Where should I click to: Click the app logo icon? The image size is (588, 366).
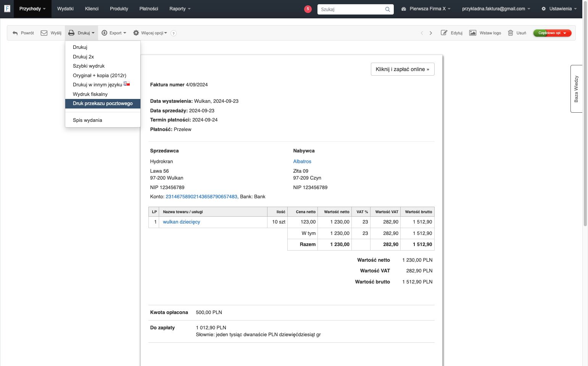[x=7, y=8]
